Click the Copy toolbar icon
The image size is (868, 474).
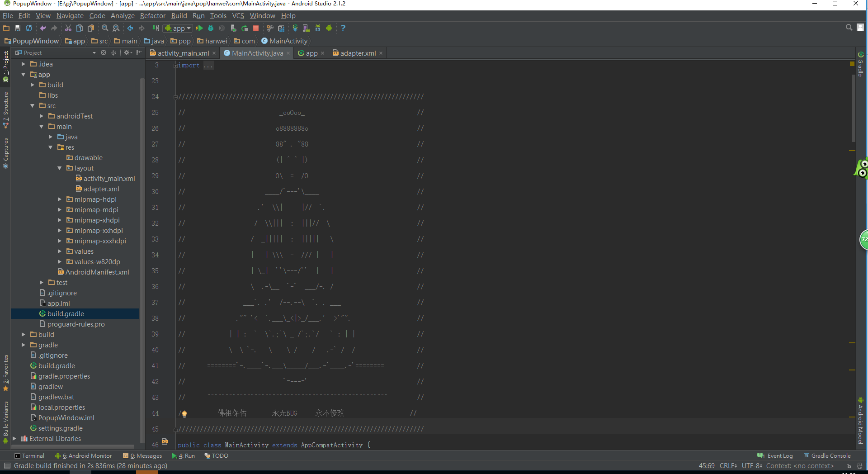point(80,28)
